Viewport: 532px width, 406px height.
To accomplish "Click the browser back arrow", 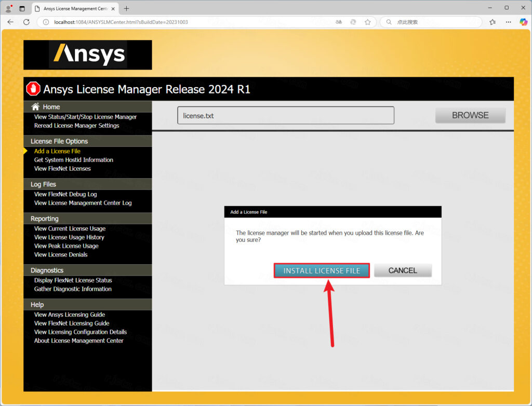I will pos(10,22).
